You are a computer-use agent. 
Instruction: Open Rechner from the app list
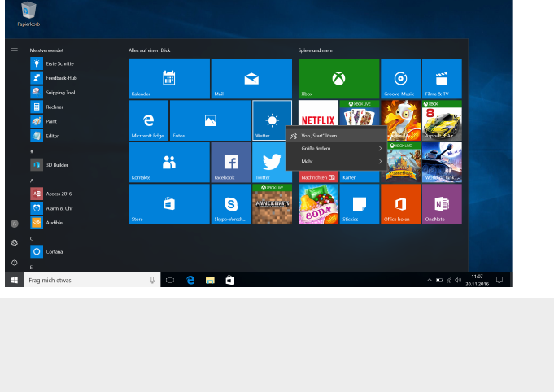point(46,107)
